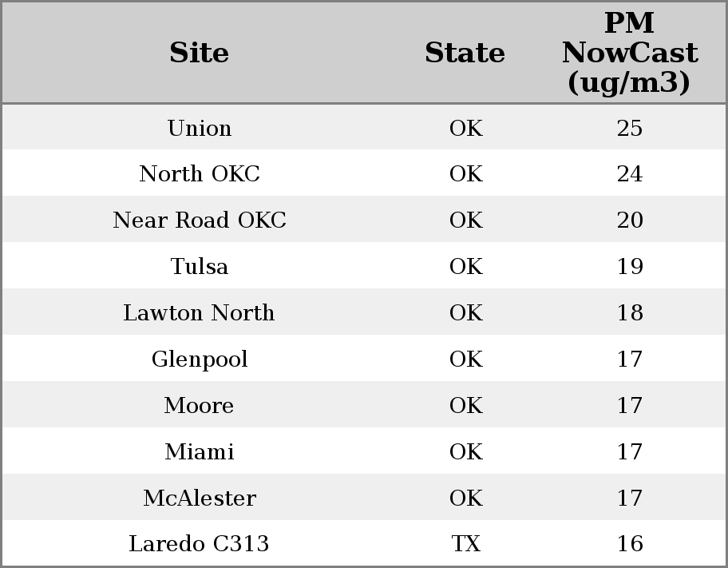Click the North OKC site name
The width and height of the screenshot is (728, 568).
pos(200,174)
